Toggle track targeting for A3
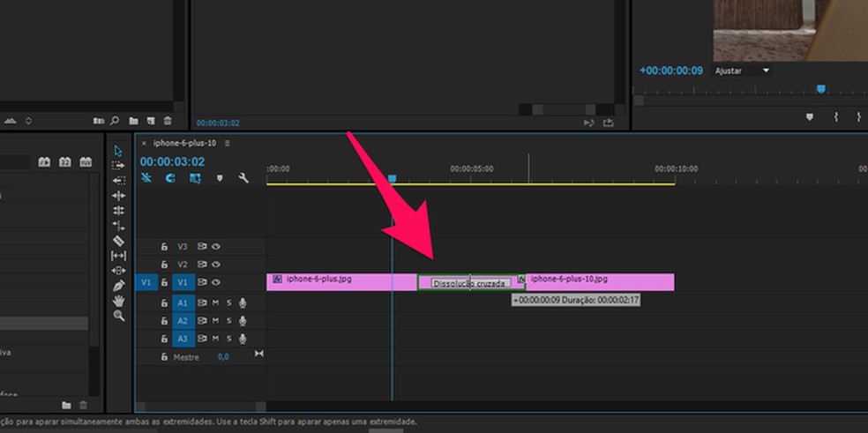The height and width of the screenshot is (433, 868). [183, 339]
